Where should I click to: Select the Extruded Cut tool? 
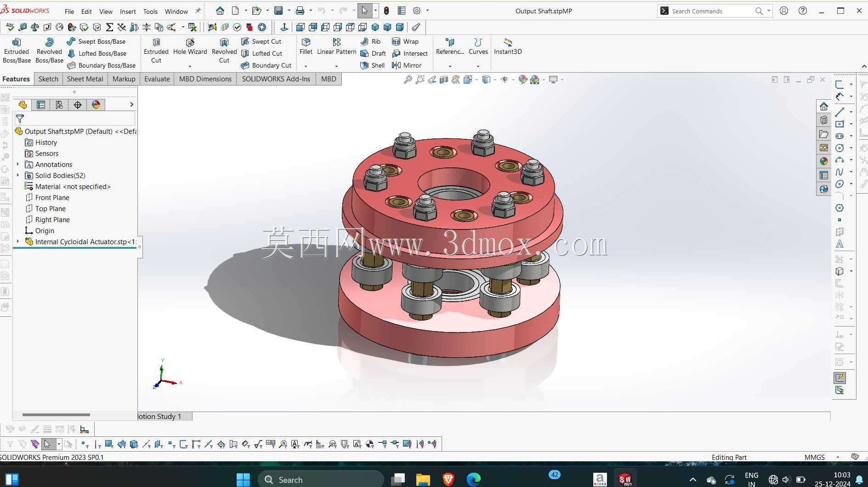pyautogui.click(x=156, y=51)
